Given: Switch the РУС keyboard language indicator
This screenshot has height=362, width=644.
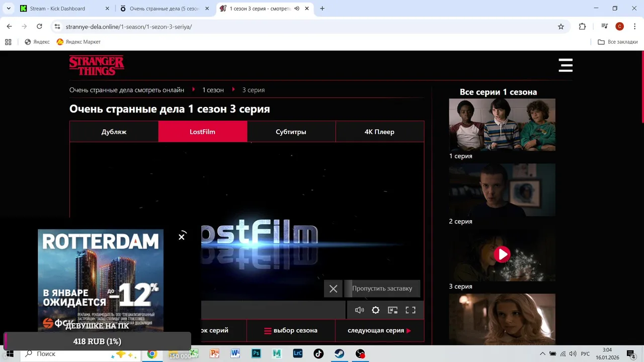Looking at the screenshot, I should click(x=585, y=354).
